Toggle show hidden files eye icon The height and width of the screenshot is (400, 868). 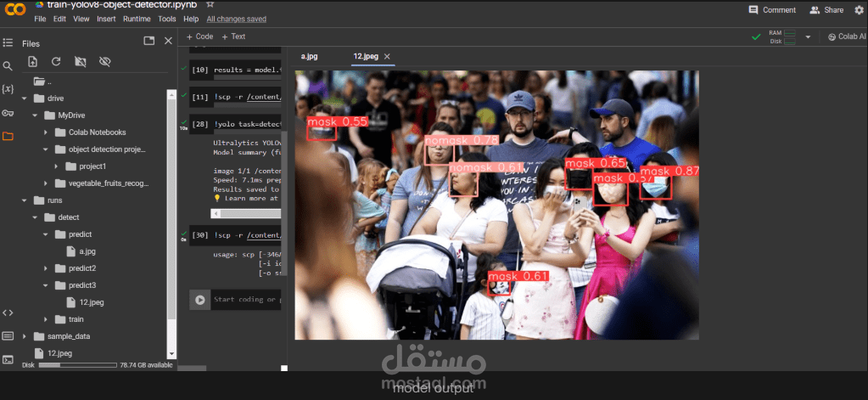tap(104, 61)
